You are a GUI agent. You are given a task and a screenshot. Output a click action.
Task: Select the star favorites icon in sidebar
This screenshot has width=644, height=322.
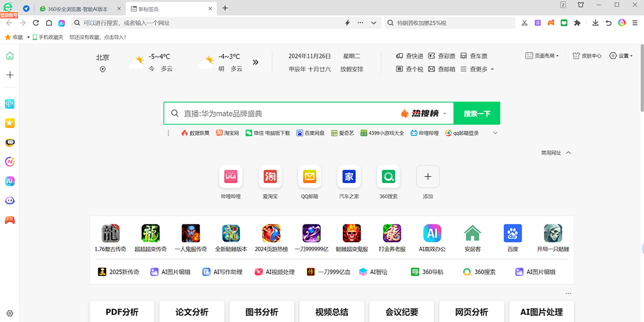9,123
